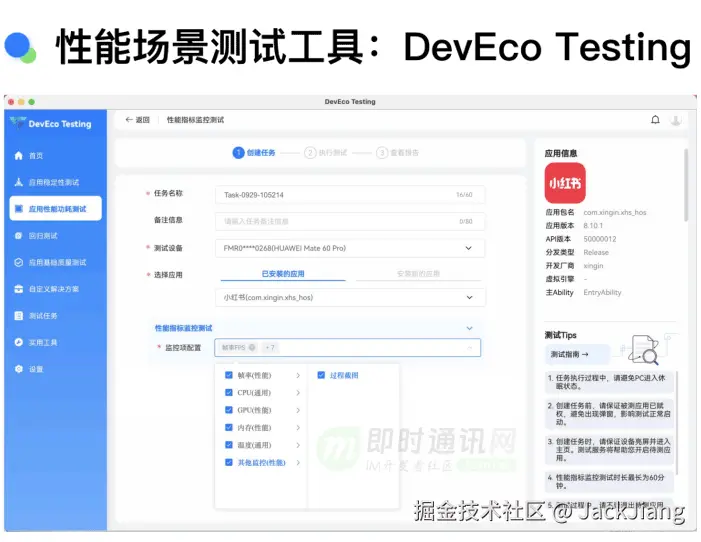Screen dimensions: 701x542
Task: Expand 温度(通用) submenu arrow
Action: 298,445
